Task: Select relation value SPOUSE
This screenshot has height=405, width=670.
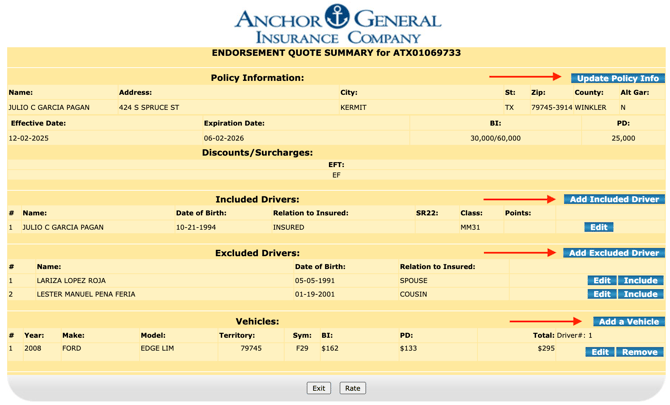Action: (x=413, y=281)
